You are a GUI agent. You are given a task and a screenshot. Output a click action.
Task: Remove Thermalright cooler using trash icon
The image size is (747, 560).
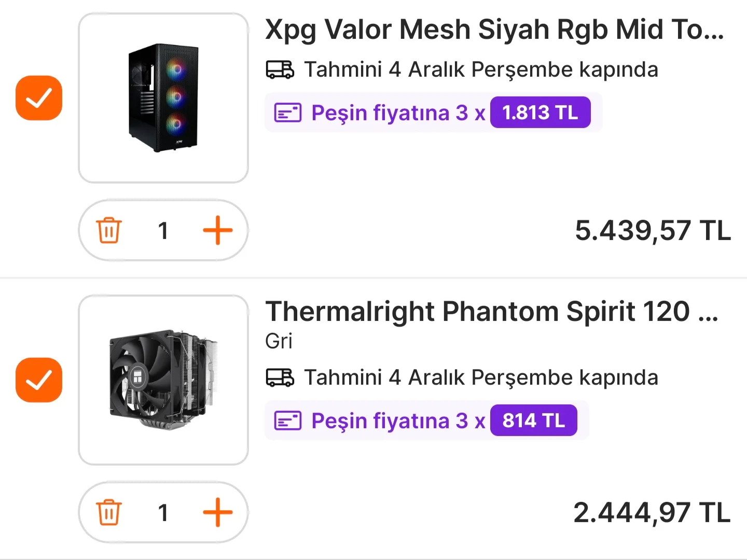coord(109,512)
